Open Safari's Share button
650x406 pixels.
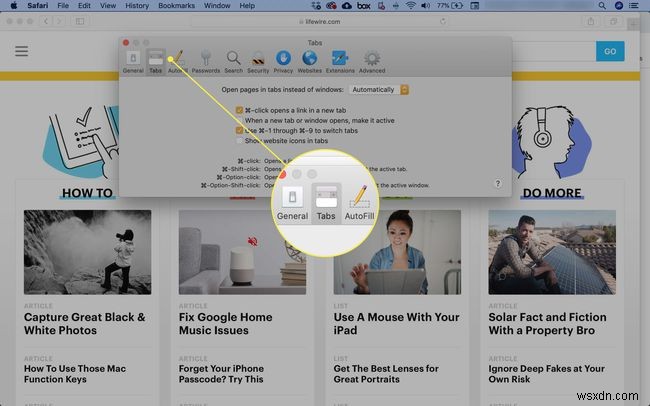[591, 21]
